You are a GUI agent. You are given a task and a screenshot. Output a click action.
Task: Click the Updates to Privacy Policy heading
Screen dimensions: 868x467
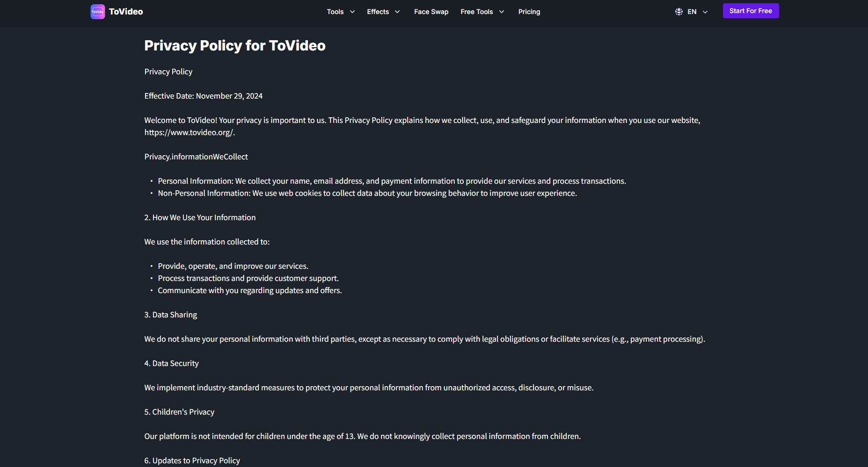pyautogui.click(x=192, y=460)
